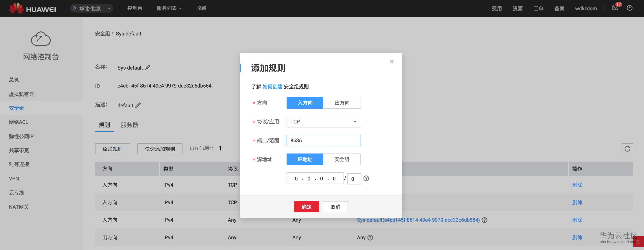
Task: Click the refresh icon above the rules table
Action: pos(627,149)
